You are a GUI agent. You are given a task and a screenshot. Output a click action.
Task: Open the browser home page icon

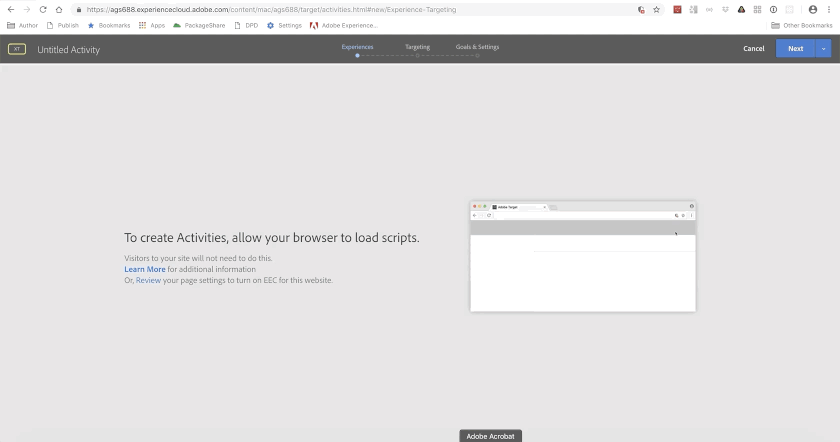point(59,10)
